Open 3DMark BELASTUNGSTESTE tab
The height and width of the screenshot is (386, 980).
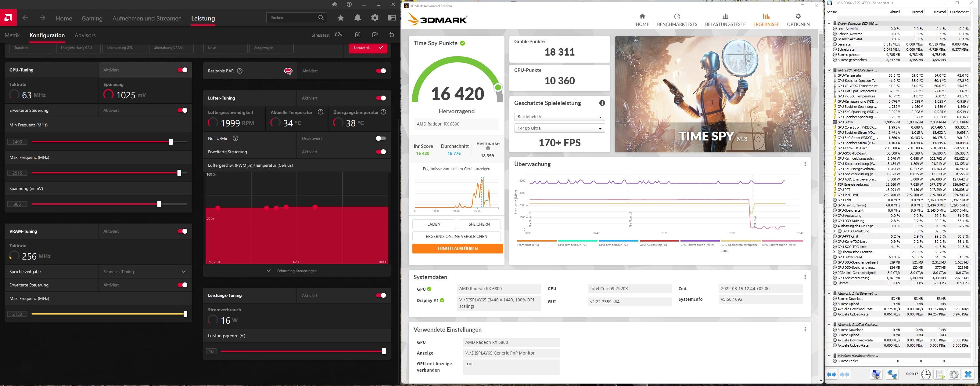coord(726,20)
